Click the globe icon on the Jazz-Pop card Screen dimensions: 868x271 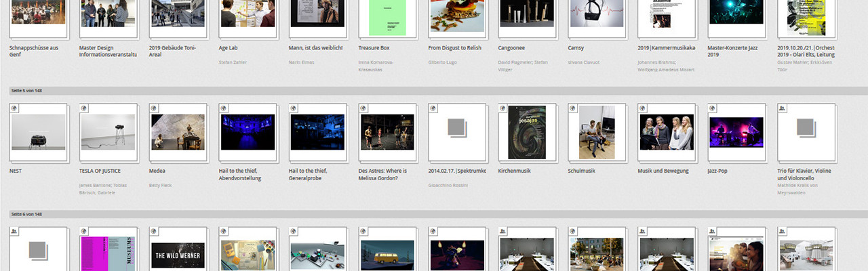tap(712, 108)
